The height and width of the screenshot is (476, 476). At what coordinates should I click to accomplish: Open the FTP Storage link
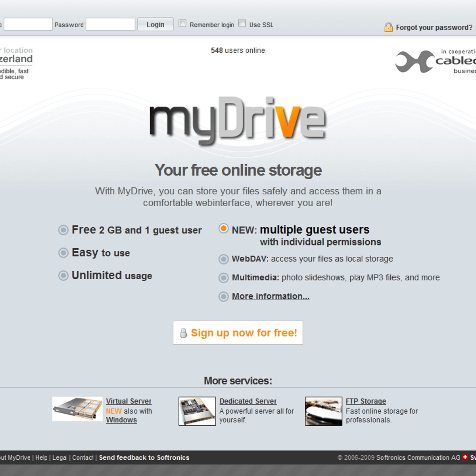tap(366, 401)
